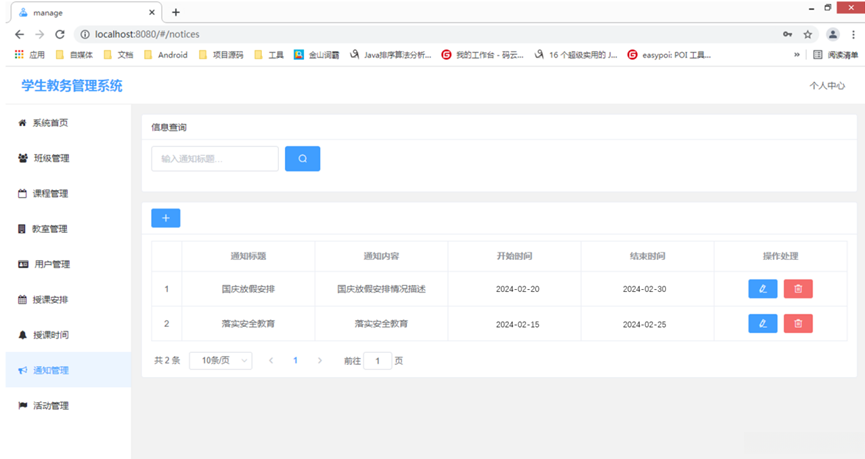
Task: Open the 自媒体 bookmark folder
Action: coord(74,55)
